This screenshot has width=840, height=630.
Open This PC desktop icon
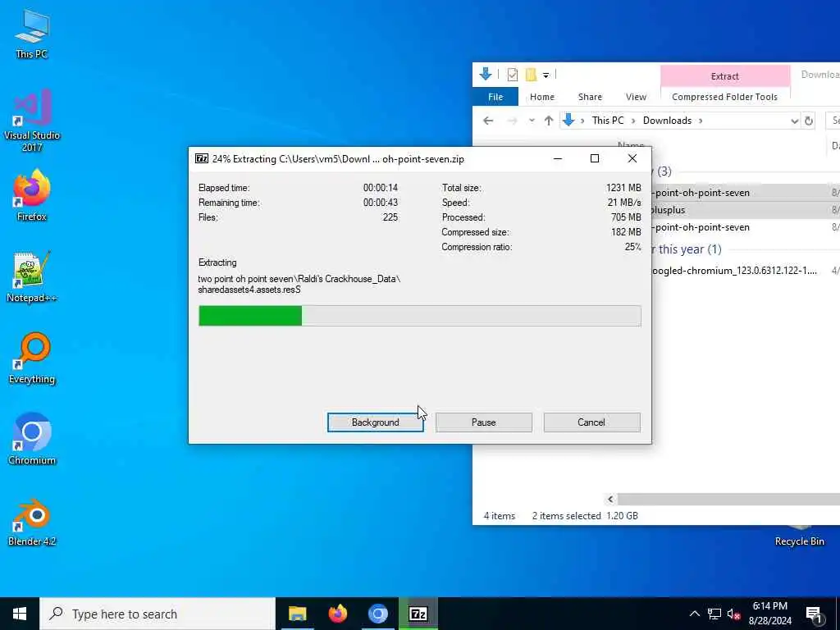pos(32,34)
